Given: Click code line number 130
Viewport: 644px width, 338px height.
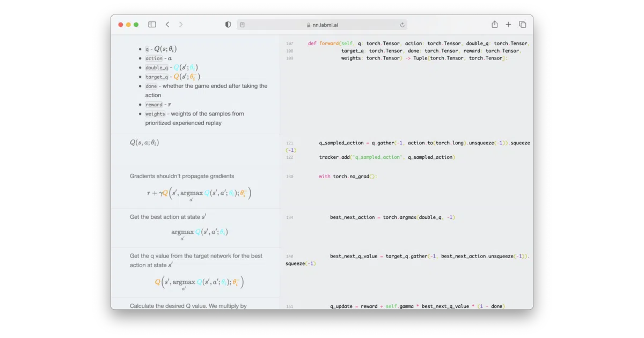Looking at the screenshot, I should 290,177.
